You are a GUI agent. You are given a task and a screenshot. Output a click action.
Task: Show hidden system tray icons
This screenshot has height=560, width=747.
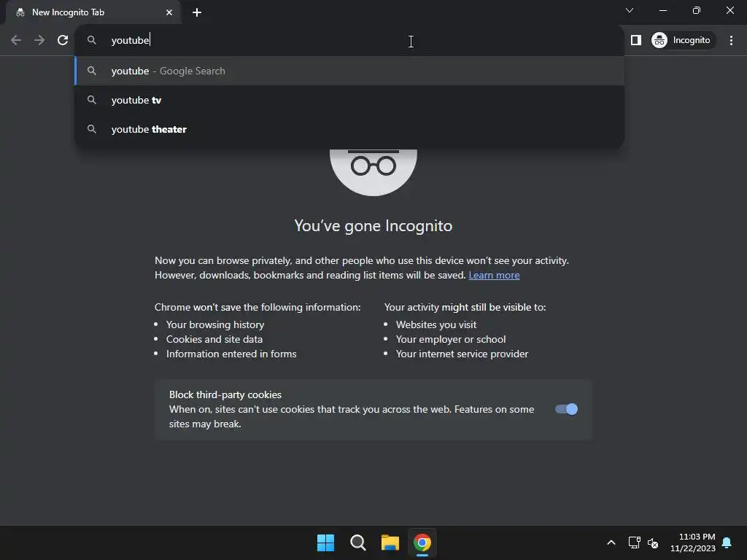(x=611, y=542)
